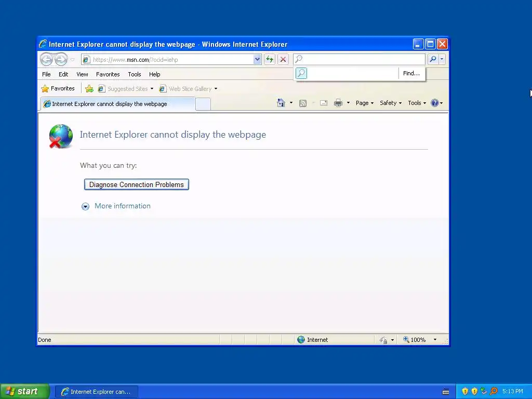Open the Safety command bar menu

[391, 103]
